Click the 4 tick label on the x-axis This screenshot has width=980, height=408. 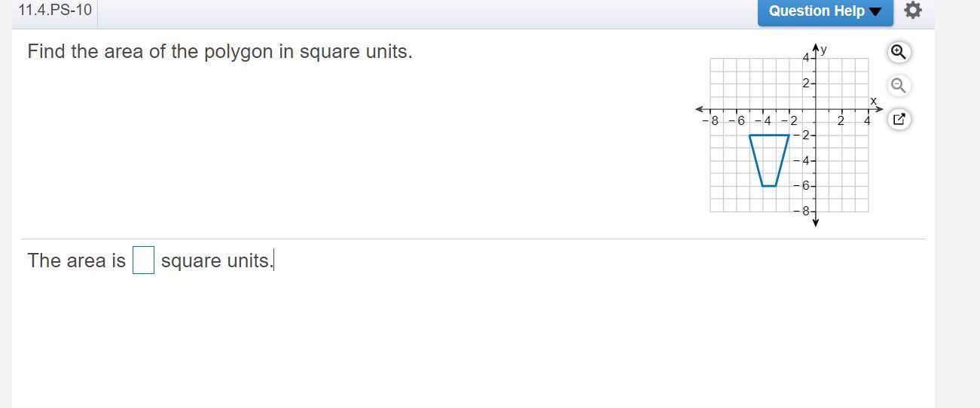pos(867,120)
